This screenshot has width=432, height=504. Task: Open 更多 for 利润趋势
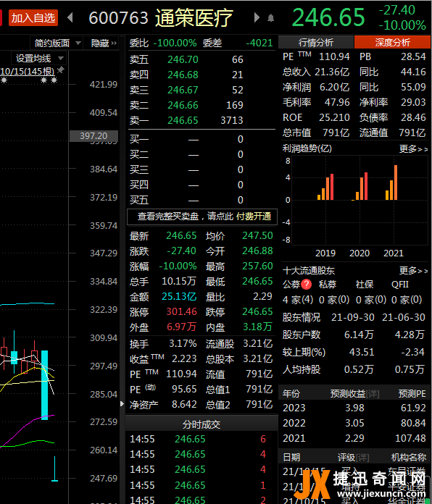tap(413, 149)
